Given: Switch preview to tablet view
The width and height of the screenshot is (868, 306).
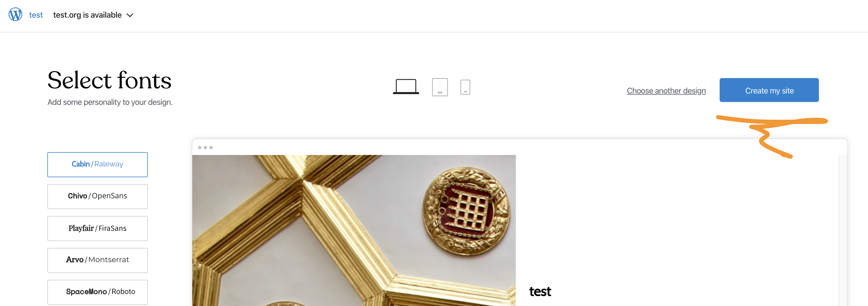Looking at the screenshot, I should click(x=440, y=87).
